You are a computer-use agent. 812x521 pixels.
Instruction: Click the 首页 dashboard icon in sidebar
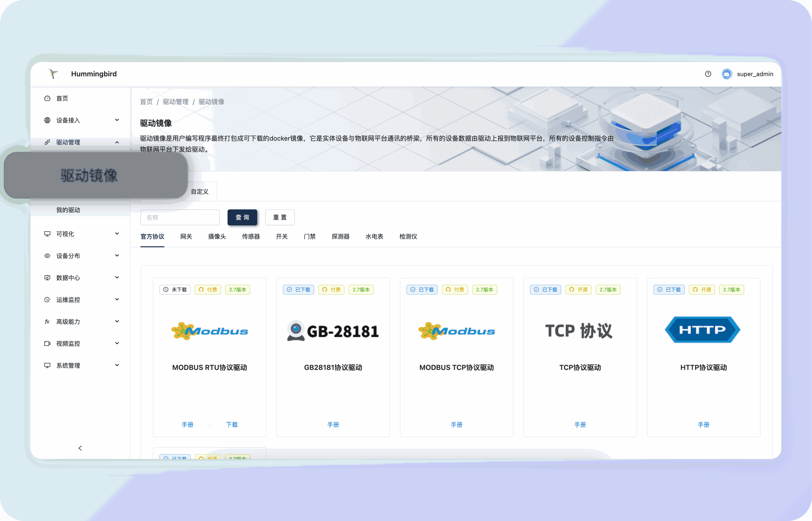(x=47, y=98)
